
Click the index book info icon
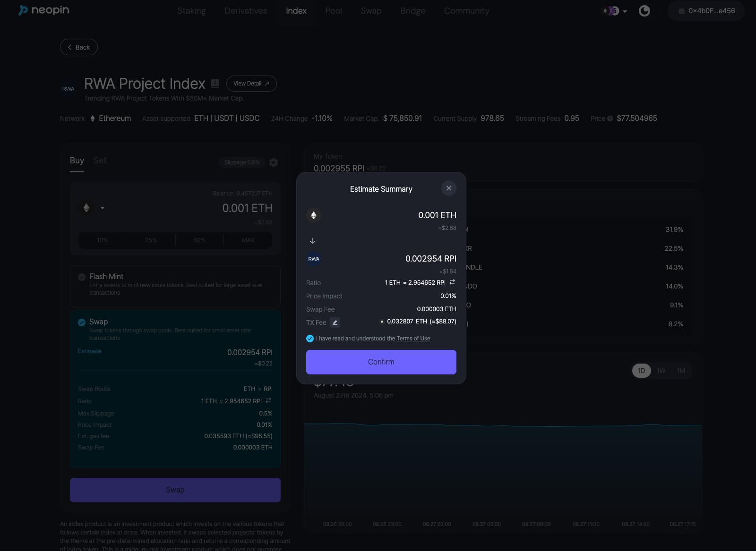point(215,84)
